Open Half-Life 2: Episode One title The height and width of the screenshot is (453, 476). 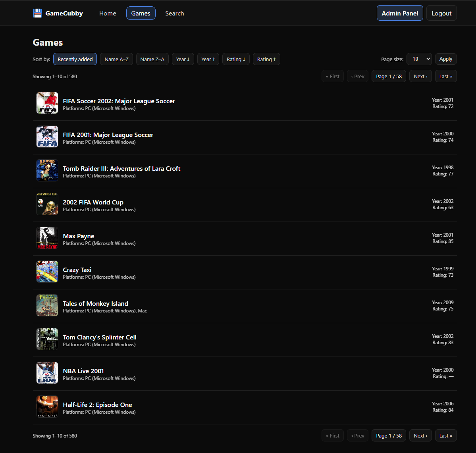[97, 404]
